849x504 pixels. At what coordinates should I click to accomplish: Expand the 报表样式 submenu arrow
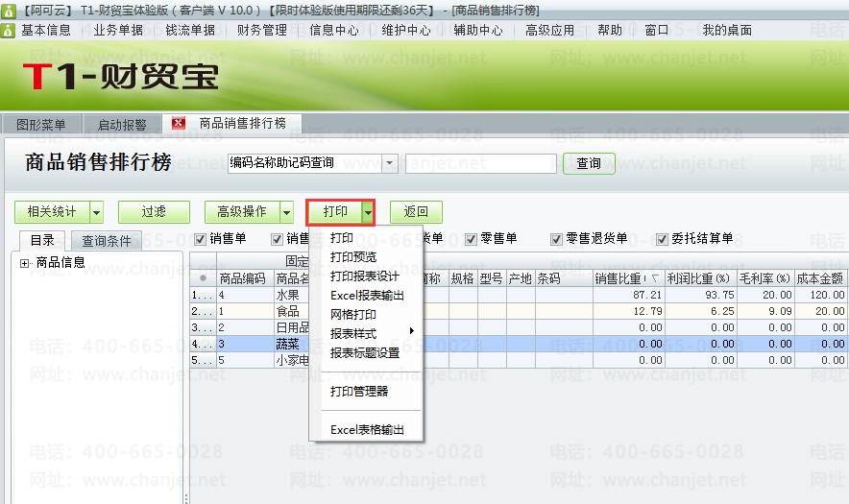411,331
